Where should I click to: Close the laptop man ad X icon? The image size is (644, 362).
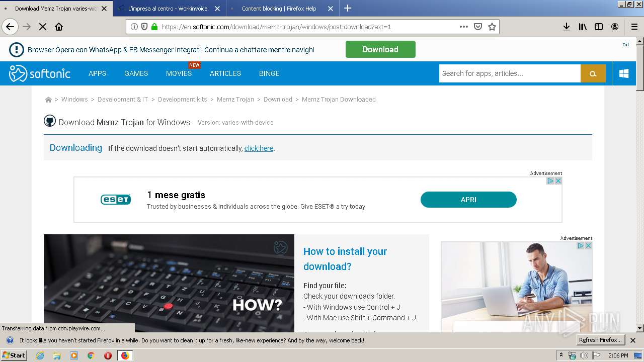(x=588, y=245)
